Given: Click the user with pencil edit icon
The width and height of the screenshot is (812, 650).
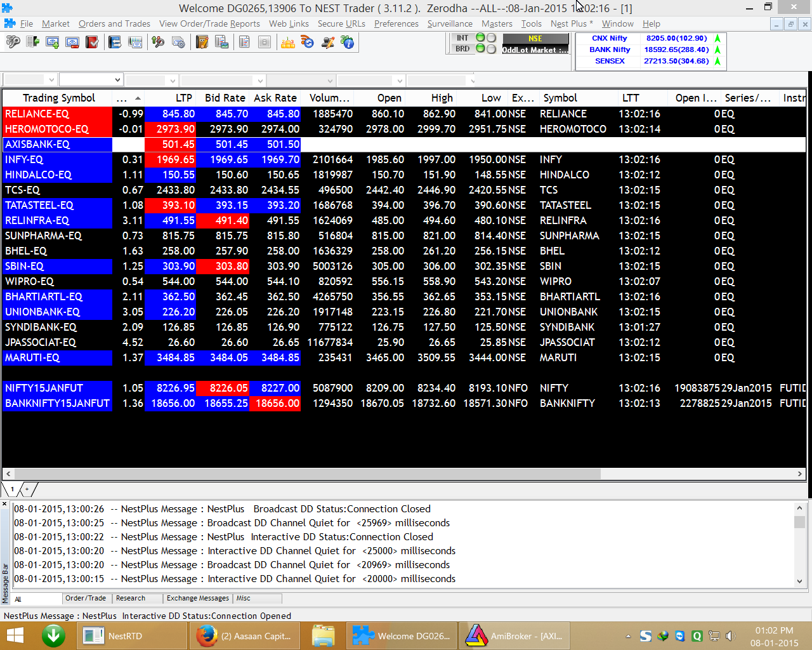Looking at the screenshot, I should 328,43.
